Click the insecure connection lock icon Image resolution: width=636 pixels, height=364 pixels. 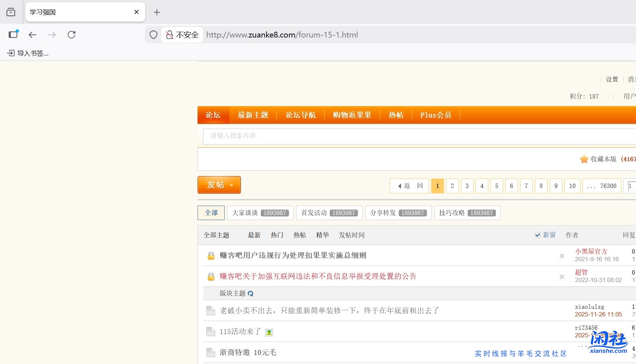pyautogui.click(x=169, y=35)
